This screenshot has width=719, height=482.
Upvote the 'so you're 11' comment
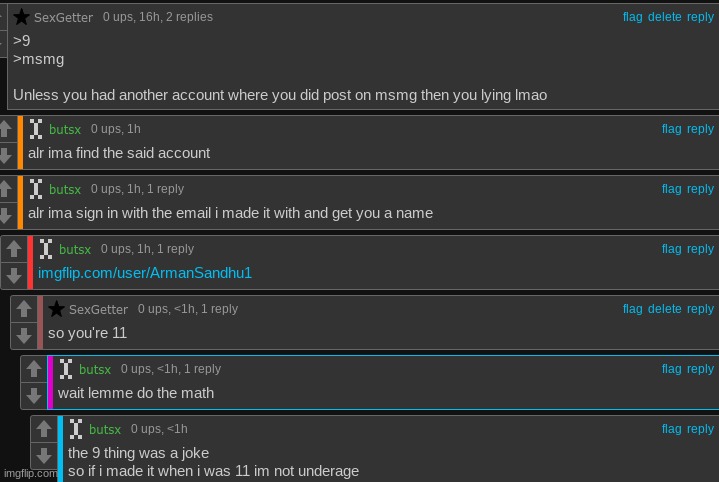24,309
